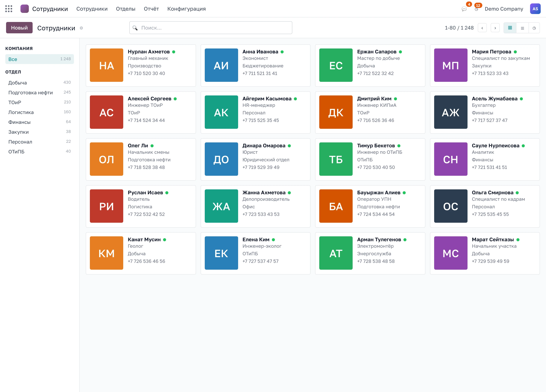Open the messages chat icon with badge 4
The height and width of the screenshot is (392, 546).
pos(464,9)
